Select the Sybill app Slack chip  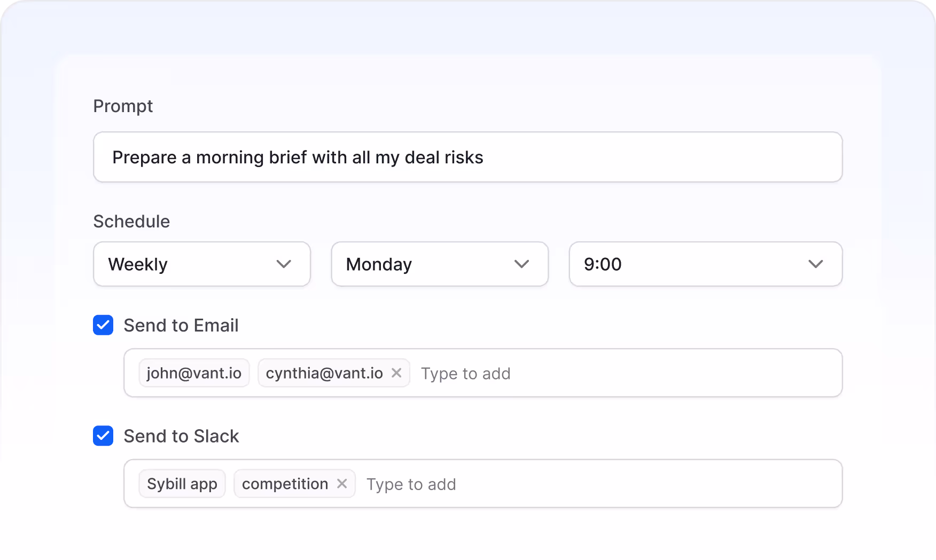point(182,484)
